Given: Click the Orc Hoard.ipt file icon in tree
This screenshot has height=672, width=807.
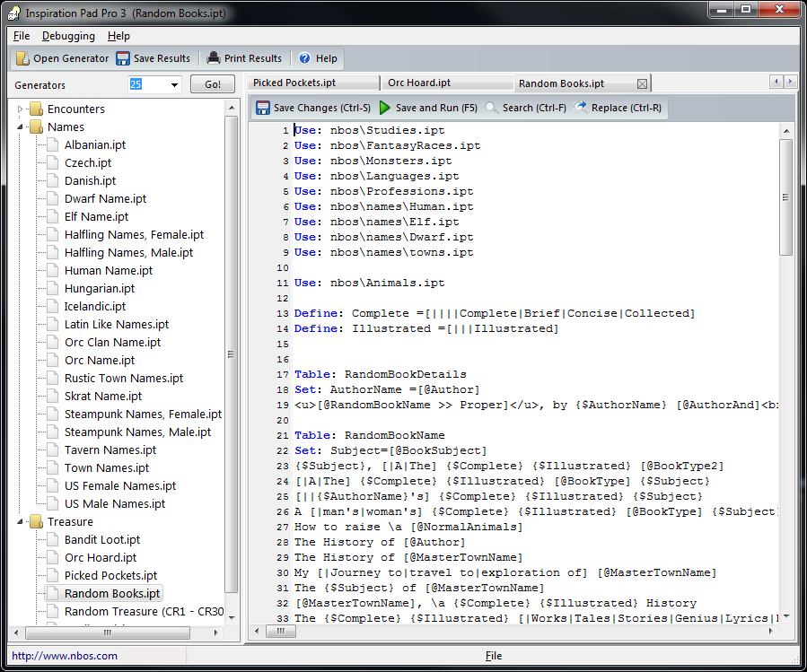Looking at the screenshot, I should click(x=52, y=558).
